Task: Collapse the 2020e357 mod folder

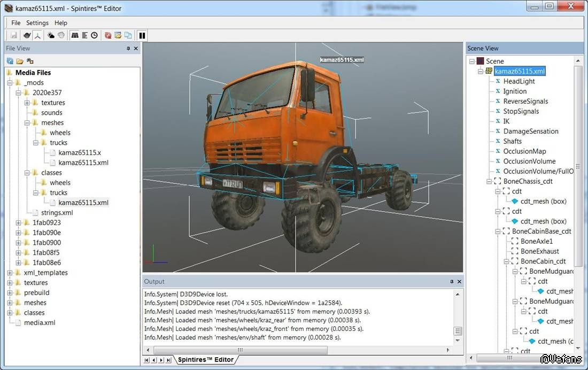Action: [x=19, y=92]
